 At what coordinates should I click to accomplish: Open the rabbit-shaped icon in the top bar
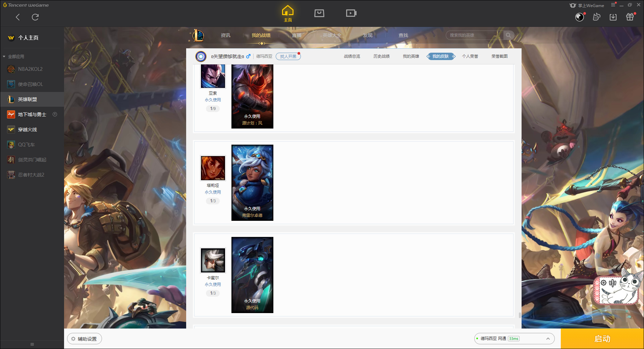[596, 17]
